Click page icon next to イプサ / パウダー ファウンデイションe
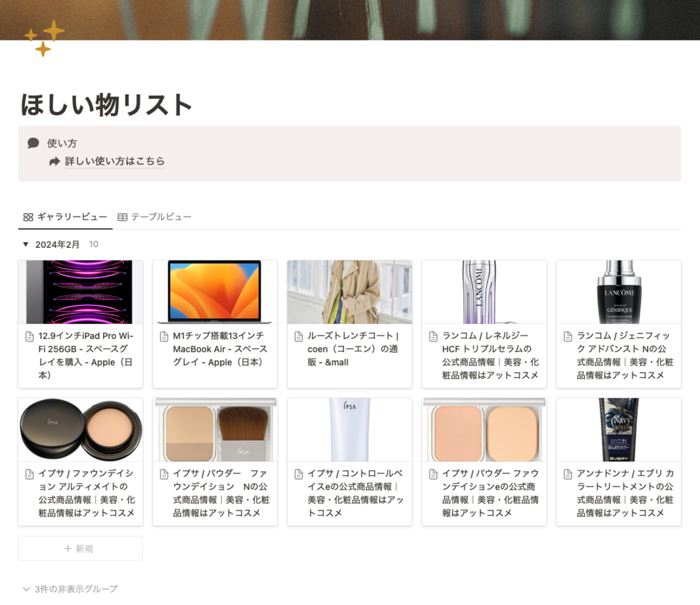 (433, 474)
